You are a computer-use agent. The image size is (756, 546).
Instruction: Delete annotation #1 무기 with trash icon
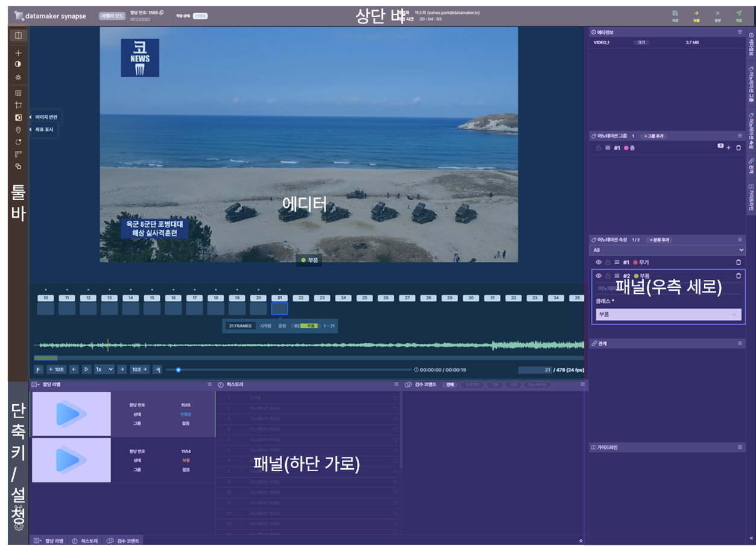(x=739, y=262)
